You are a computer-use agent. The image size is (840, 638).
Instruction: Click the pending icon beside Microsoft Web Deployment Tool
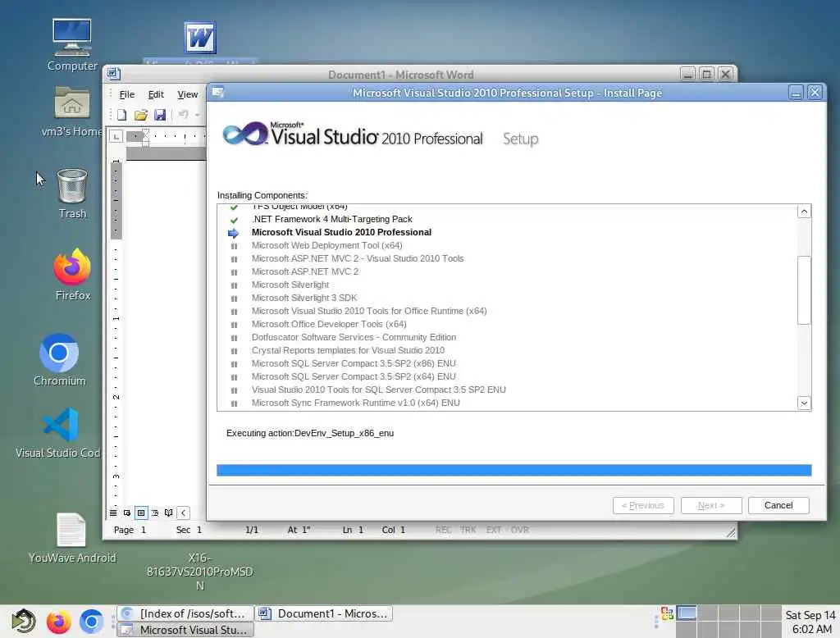234,246
